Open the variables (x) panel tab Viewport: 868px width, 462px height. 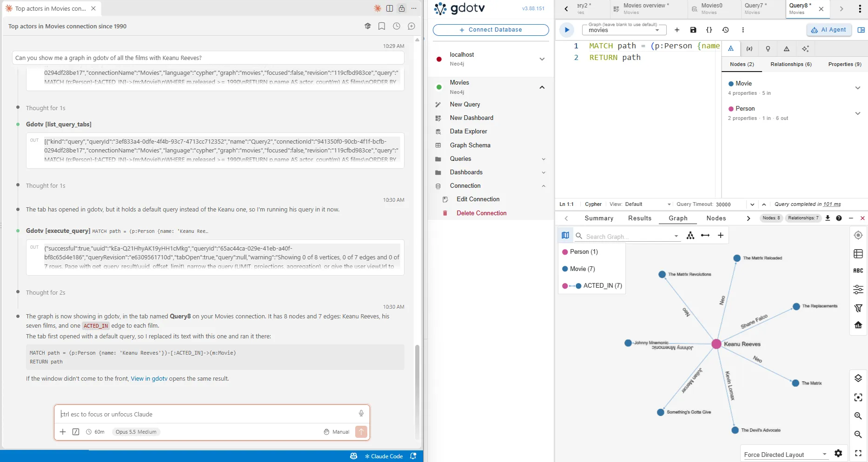click(x=749, y=49)
